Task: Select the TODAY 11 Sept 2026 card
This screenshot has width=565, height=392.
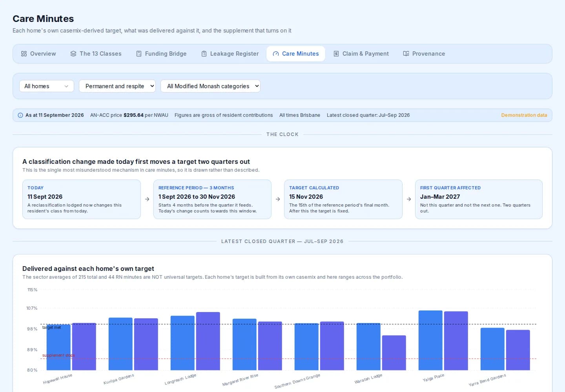Action: 82,199
